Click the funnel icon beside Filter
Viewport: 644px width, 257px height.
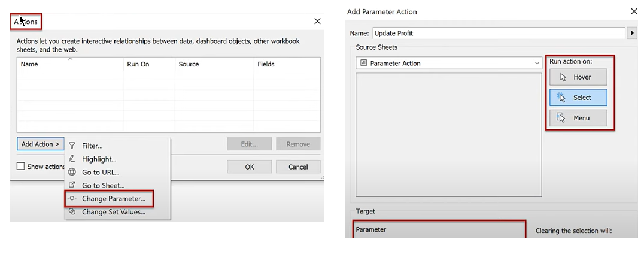[72, 146]
